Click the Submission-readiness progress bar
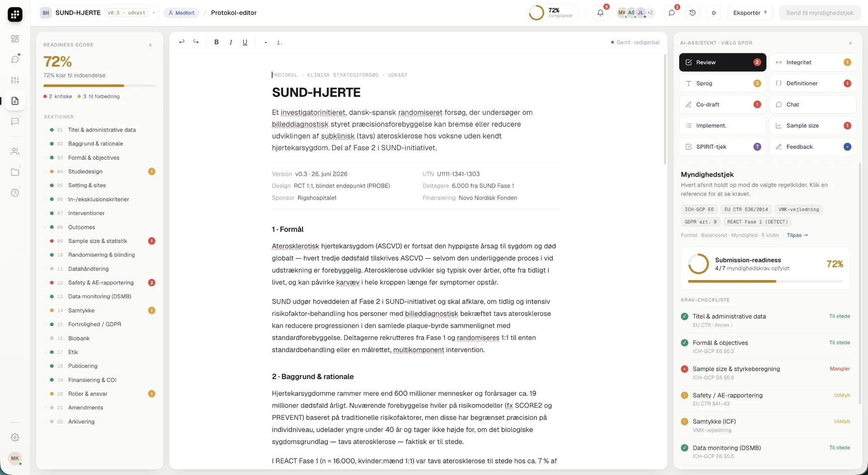 [765, 281]
